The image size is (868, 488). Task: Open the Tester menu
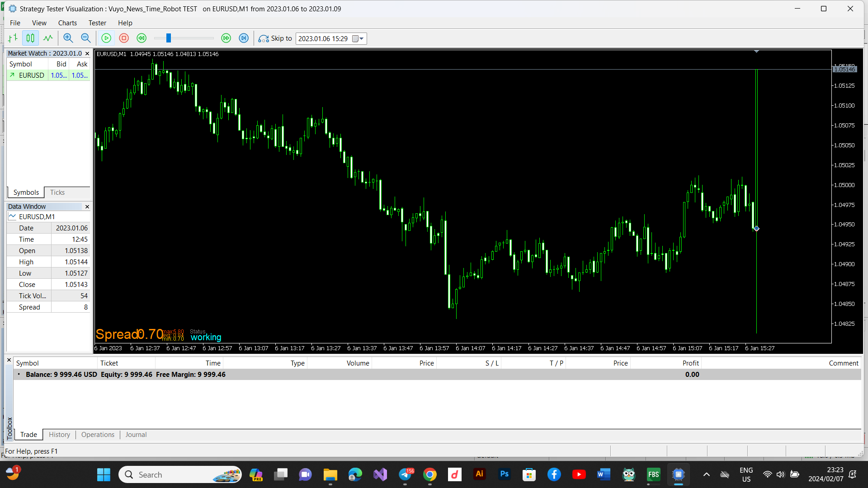click(x=97, y=23)
